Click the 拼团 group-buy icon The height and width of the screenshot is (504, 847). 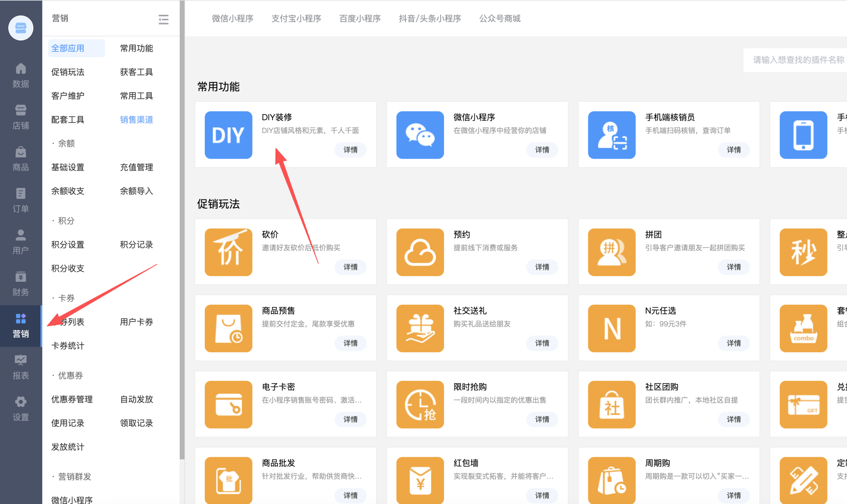click(x=611, y=252)
